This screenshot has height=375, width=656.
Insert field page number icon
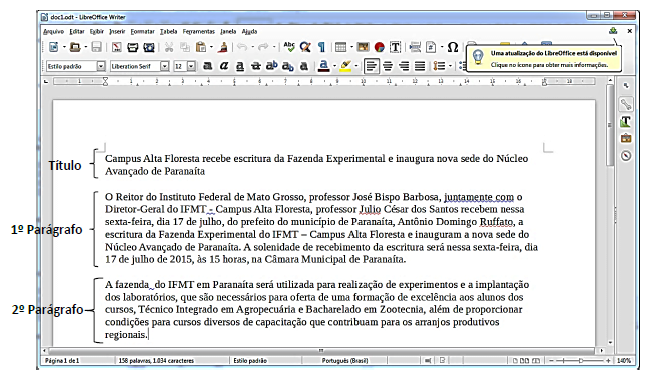[x=431, y=47]
